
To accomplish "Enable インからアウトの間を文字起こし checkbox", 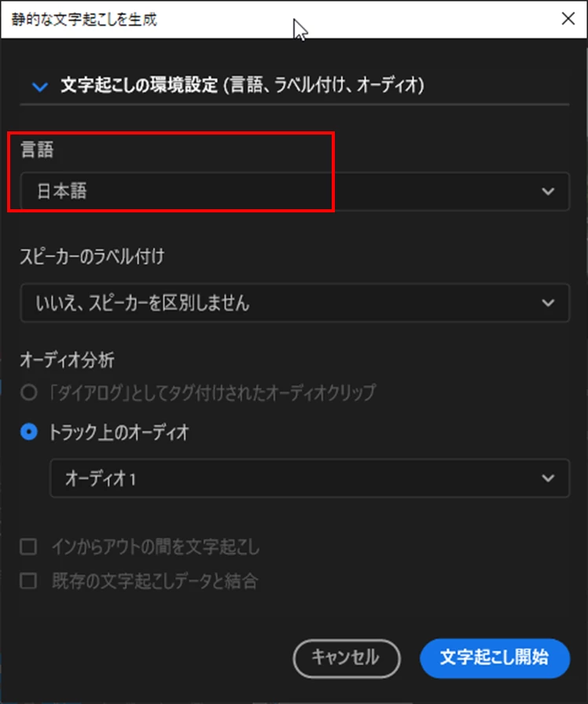I will (29, 547).
